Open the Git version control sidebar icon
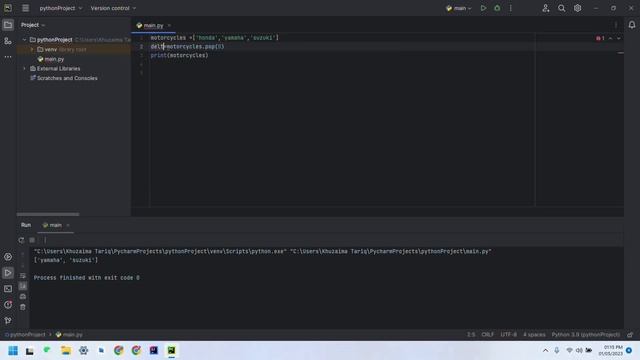Viewport: 640px width, 360px height. coord(8,320)
